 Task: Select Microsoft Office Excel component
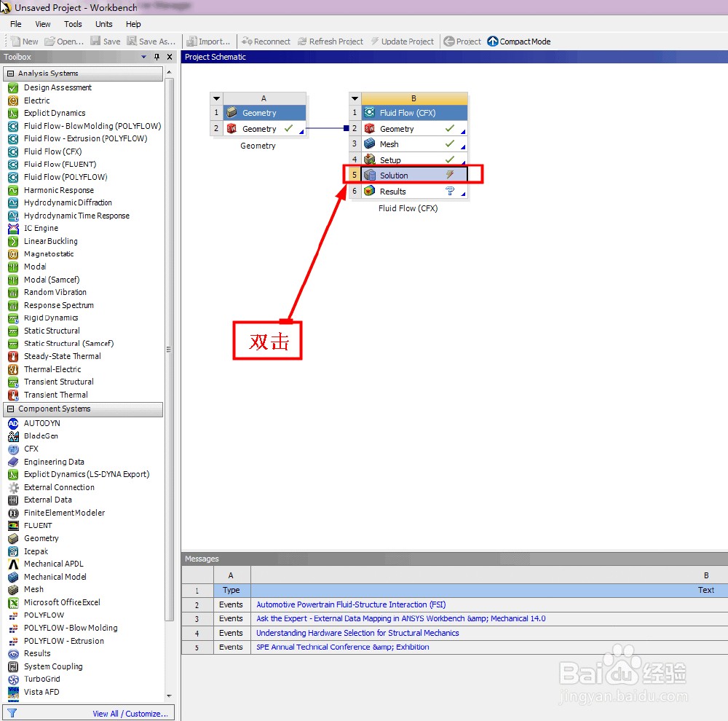click(x=62, y=602)
